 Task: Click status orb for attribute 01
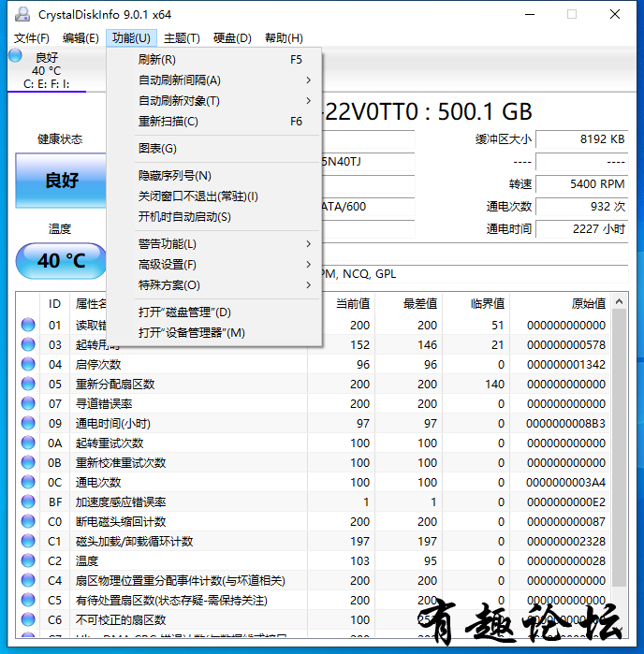coord(28,325)
